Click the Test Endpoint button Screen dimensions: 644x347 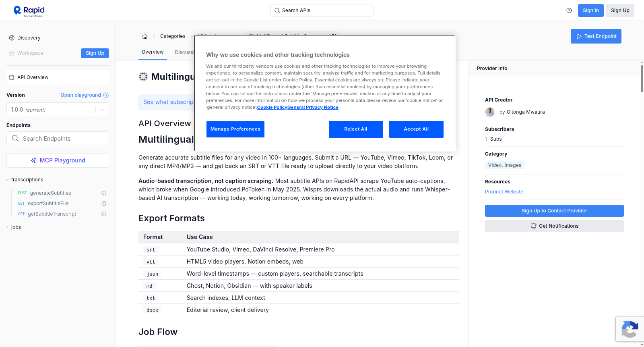click(596, 36)
